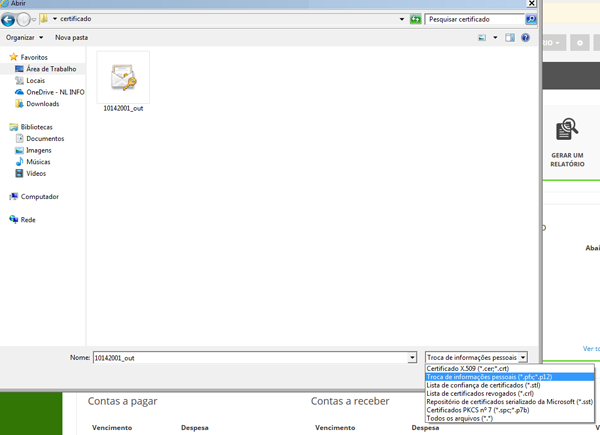Click the Nome file name field
Viewport: 600px width, 435px height.
(x=251, y=358)
